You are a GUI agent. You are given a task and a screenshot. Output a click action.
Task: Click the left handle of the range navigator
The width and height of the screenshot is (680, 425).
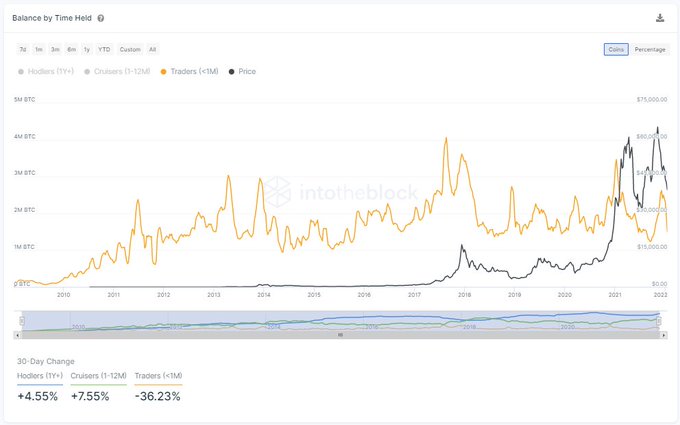[x=22, y=321]
